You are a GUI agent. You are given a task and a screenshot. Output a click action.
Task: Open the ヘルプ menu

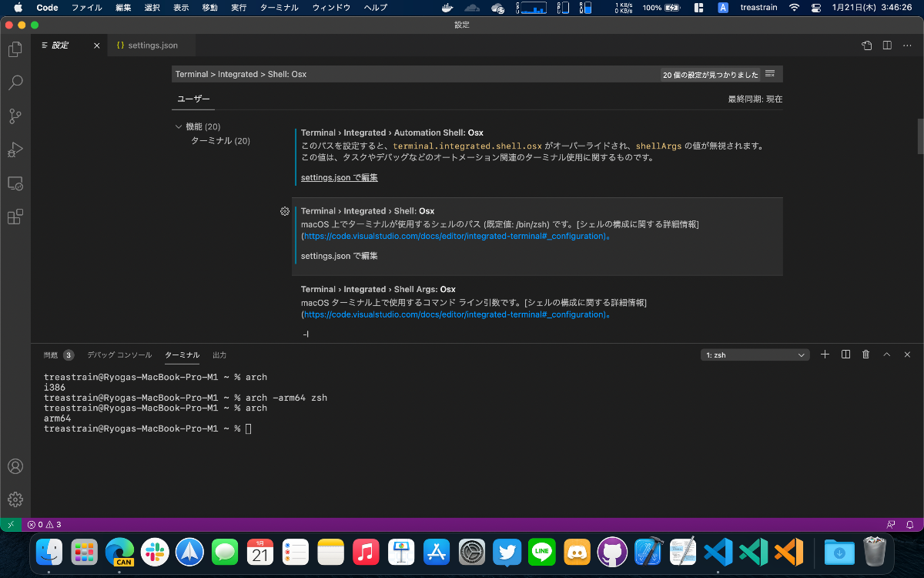pos(375,8)
